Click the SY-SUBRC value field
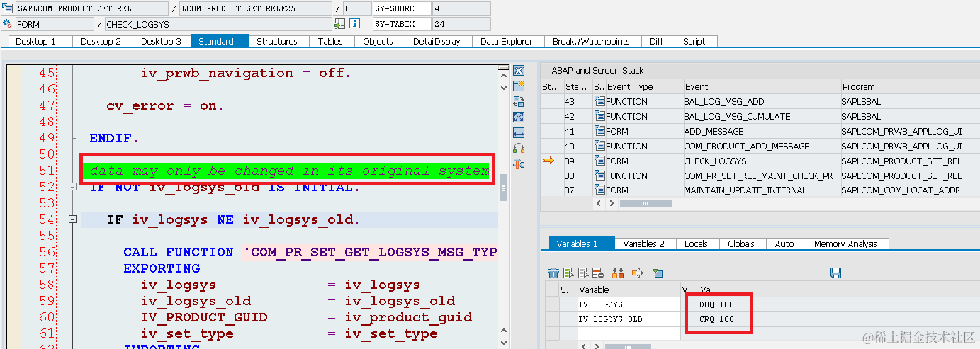The height and width of the screenshot is (349, 980). [461, 8]
